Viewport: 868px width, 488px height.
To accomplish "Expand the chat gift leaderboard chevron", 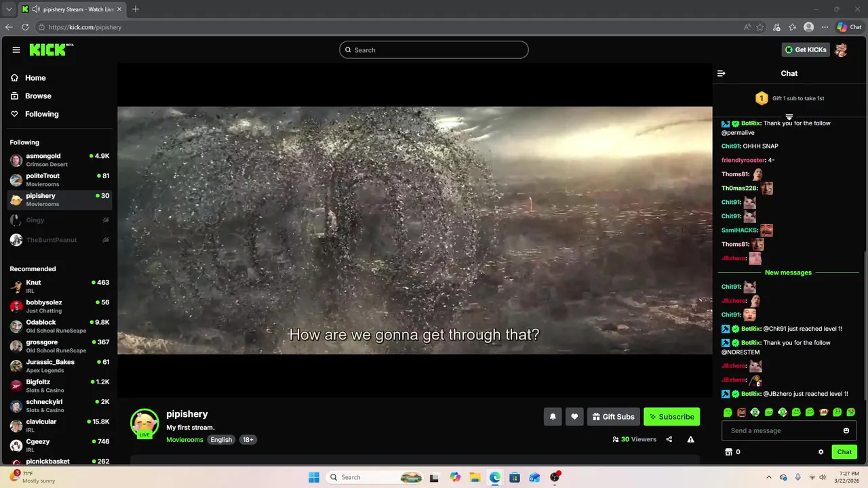I will [789, 117].
